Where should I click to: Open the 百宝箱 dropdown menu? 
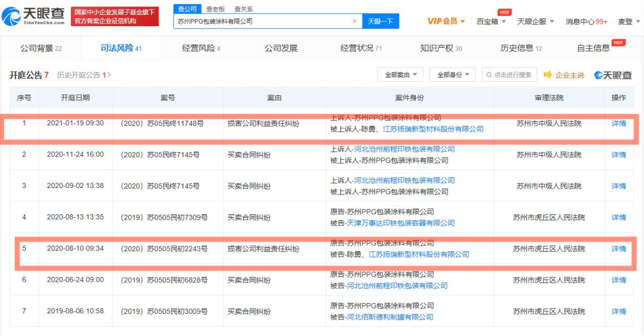coord(491,21)
